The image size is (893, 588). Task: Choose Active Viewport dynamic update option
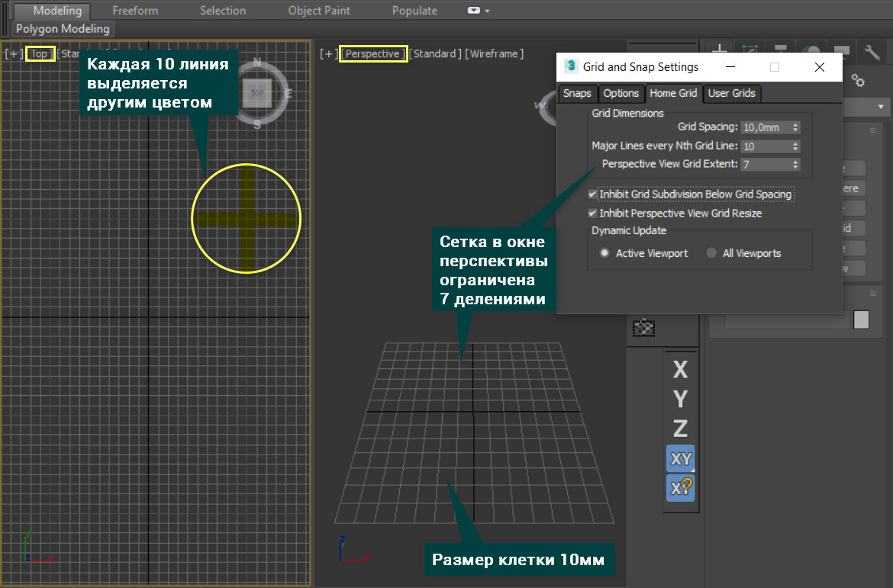[604, 253]
